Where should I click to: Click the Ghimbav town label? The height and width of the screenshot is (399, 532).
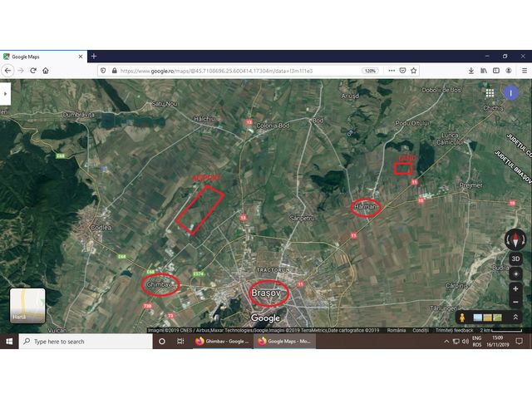(159, 284)
